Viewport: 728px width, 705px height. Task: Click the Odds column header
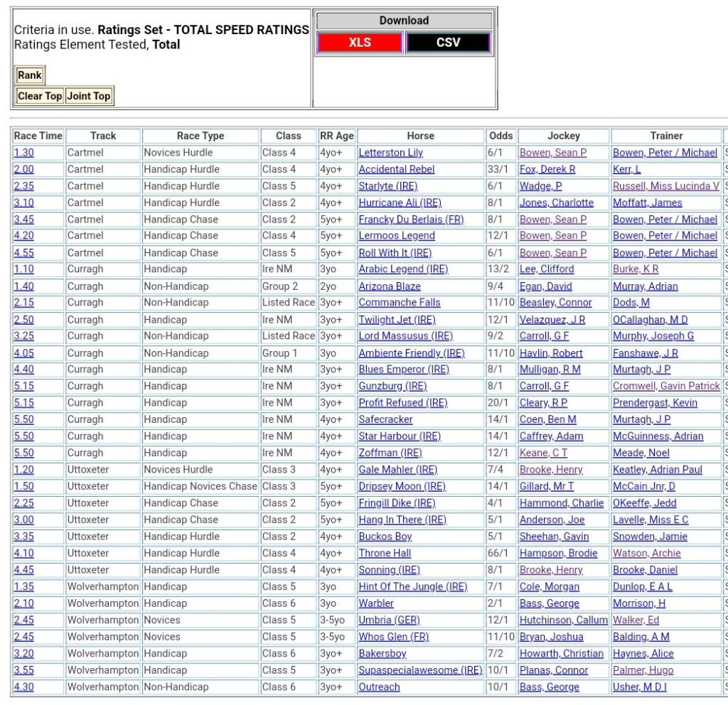click(500, 136)
